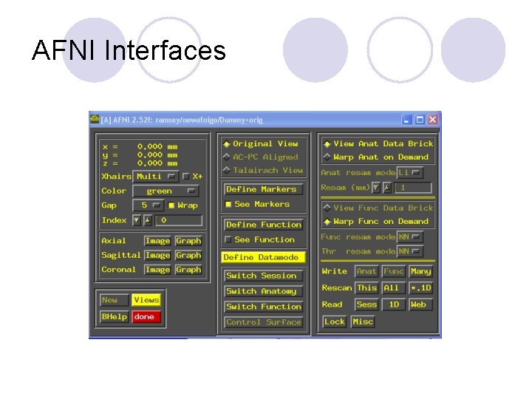Increase the Resam (mm) value arrow
Viewport: 532px width, 399px height.
click(387, 188)
